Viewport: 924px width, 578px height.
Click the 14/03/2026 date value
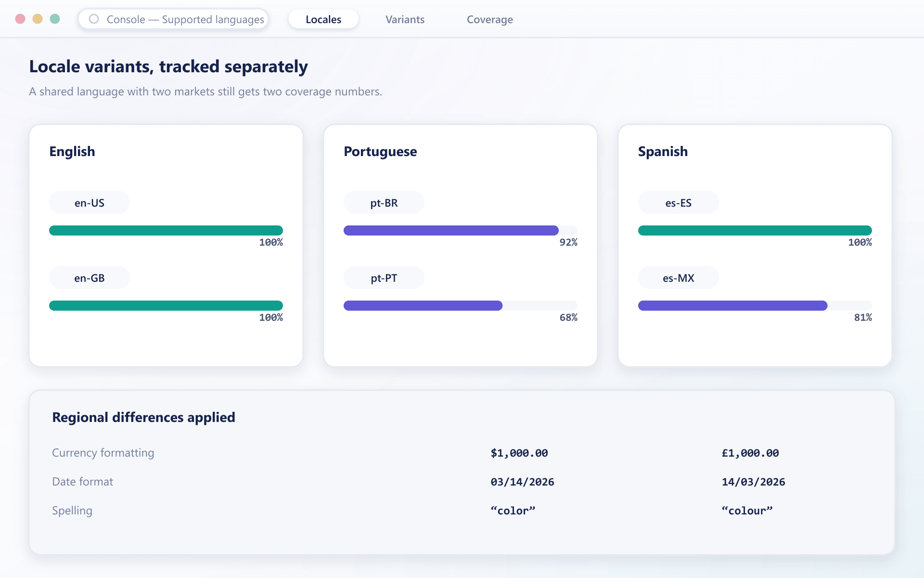pos(753,482)
